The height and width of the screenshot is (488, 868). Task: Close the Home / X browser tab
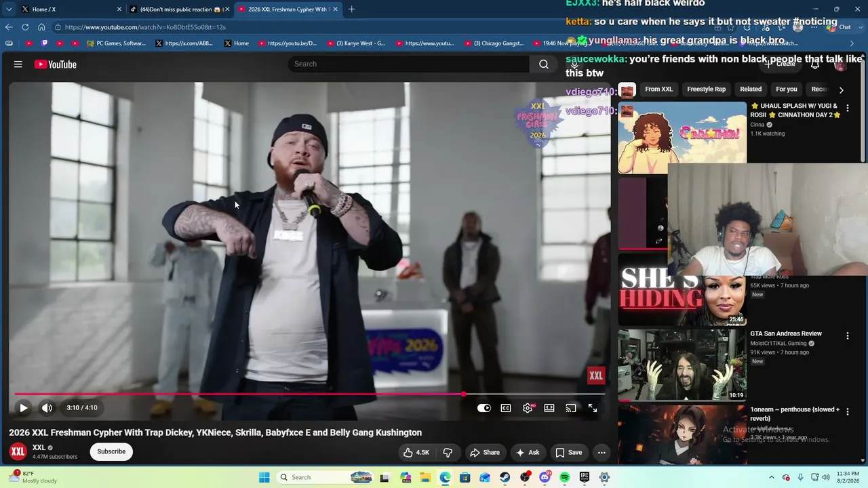[x=119, y=9]
